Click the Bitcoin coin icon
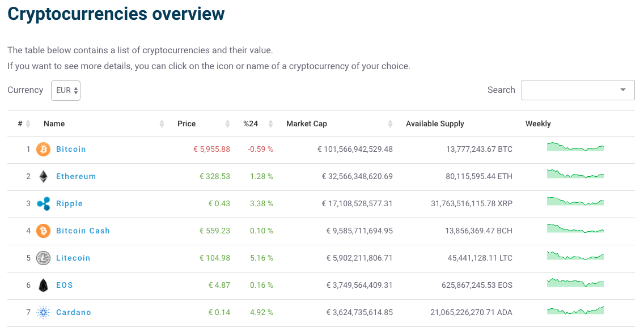Viewport: 644px width, 332px height. [x=43, y=150]
